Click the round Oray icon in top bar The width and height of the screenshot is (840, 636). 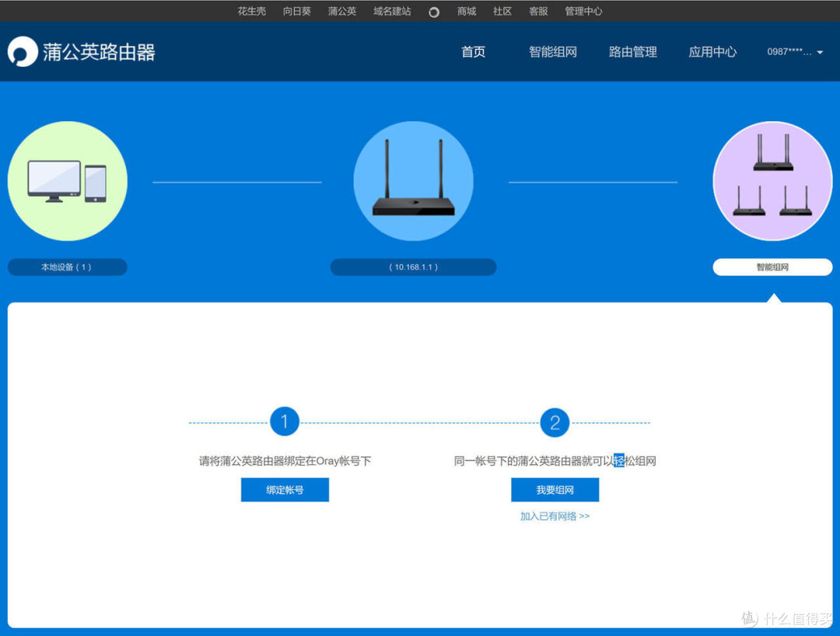[434, 12]
